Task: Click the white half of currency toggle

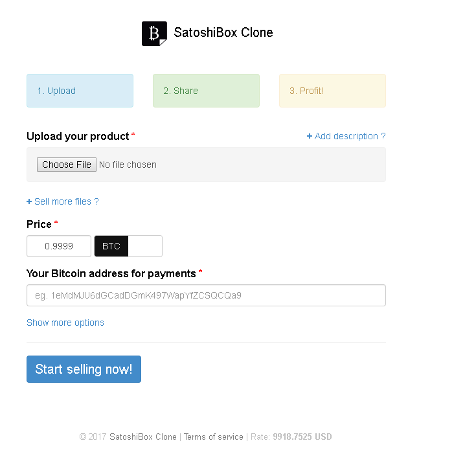Action: tap(145, 246)
